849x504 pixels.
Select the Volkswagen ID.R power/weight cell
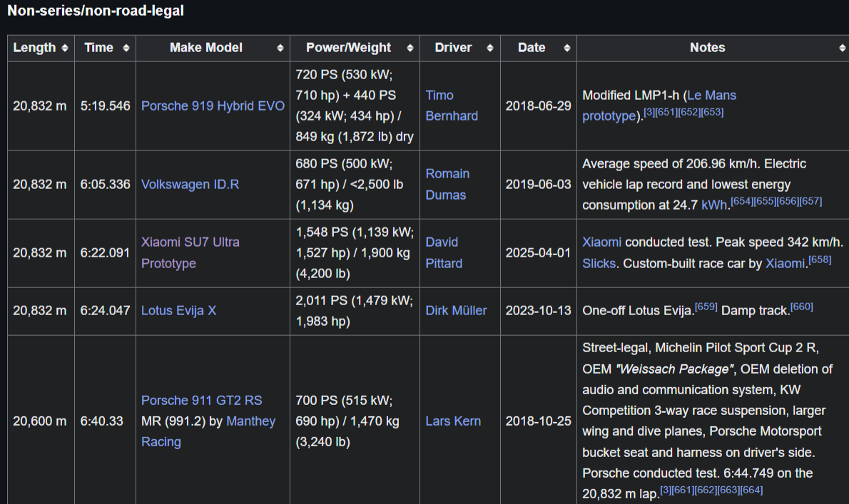click(355, 185)
